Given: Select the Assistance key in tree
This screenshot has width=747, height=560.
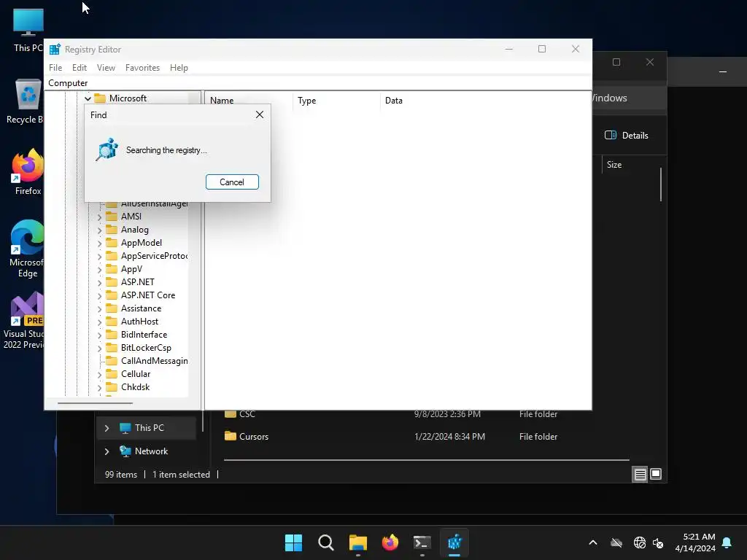Looking at the screenshot, I should pyautogui.click(x=141, y=308).
